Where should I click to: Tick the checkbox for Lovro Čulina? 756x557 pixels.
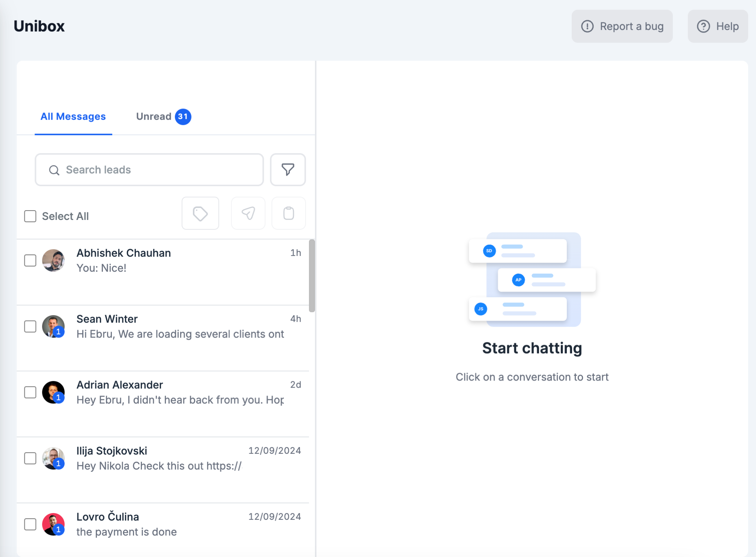tap(30, 524)
